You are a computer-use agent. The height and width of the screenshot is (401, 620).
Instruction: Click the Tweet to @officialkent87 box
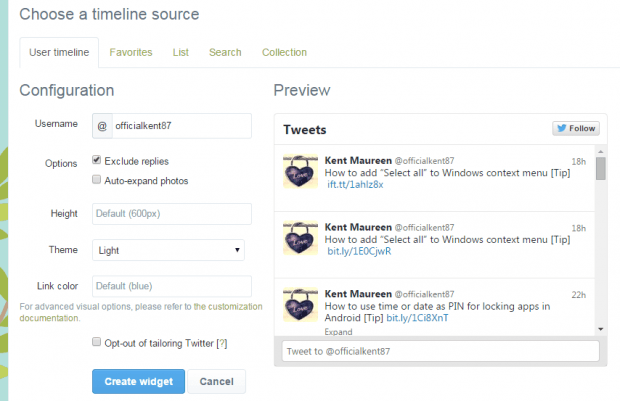(x=440, y=351)
